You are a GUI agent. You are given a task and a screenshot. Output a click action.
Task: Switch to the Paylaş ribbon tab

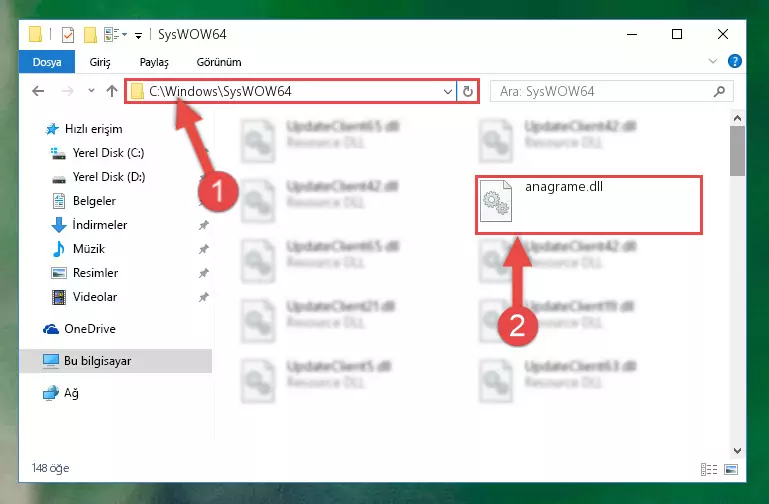pyautogui.click(x=154, y=62)
